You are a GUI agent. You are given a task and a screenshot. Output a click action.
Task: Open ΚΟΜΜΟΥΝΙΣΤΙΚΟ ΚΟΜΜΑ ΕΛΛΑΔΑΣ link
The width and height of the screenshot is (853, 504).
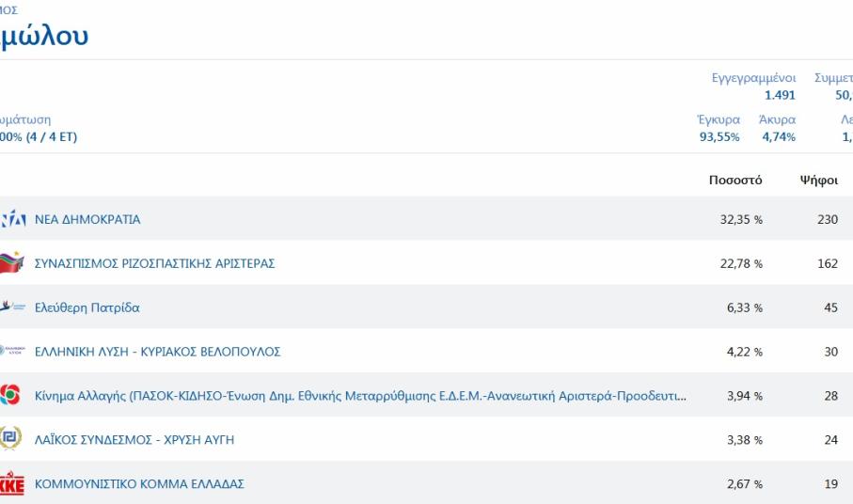point(139,484)
